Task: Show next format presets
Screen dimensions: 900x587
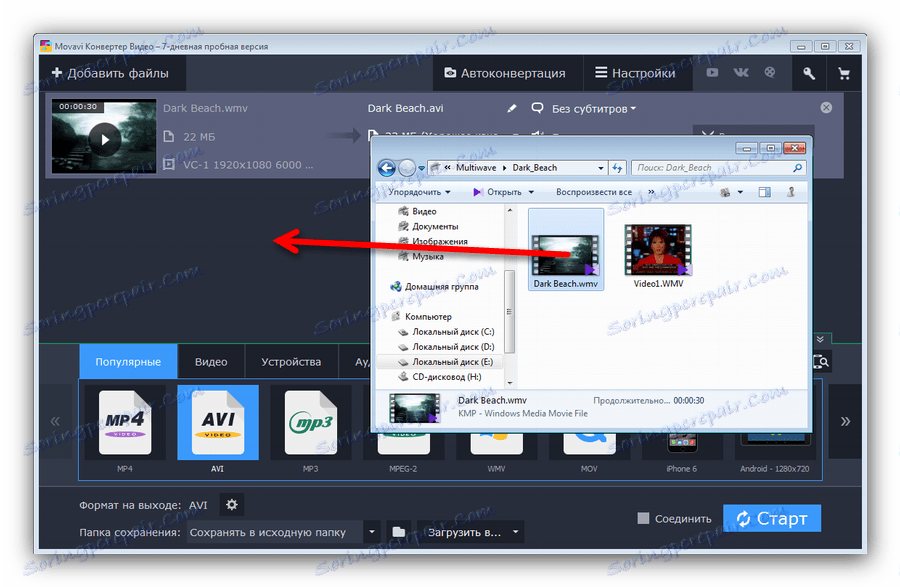Action: click(845, 422)
